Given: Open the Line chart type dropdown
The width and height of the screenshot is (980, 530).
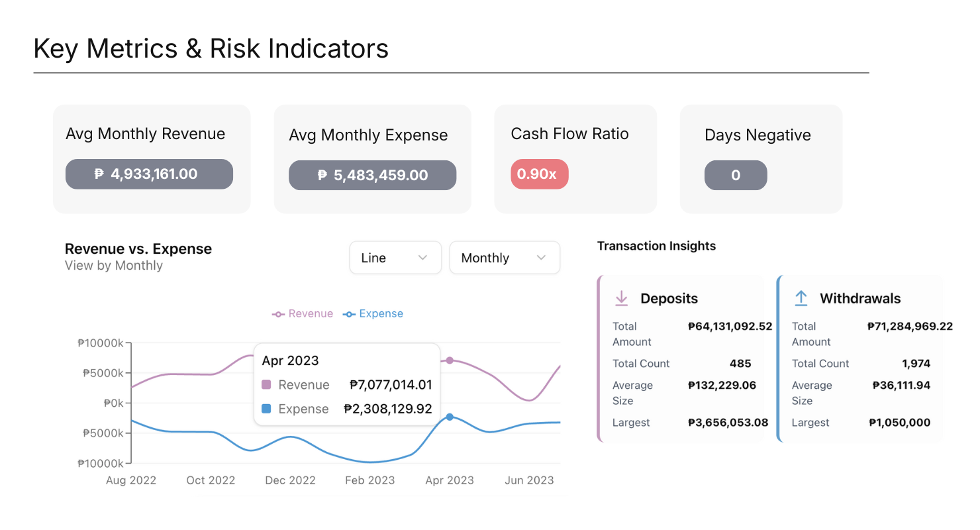Looking at the screenshot, I should click(x=395, y=258).
